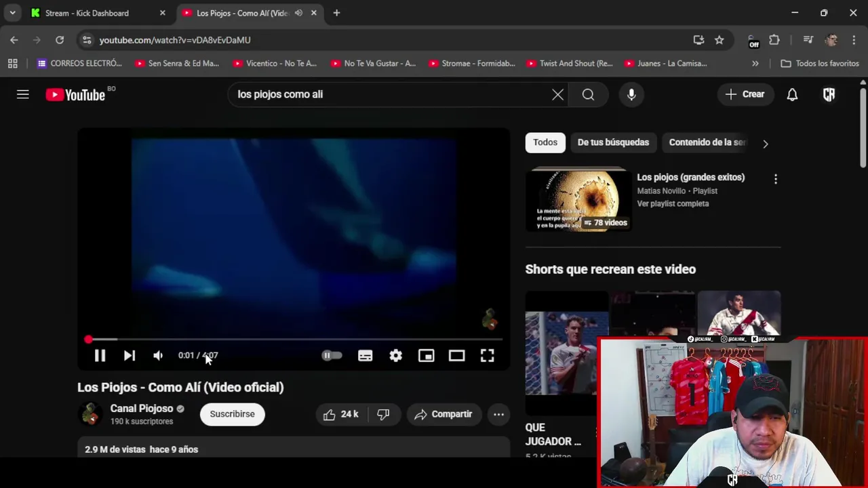The height and width of the screenshot is (488, 868).
Task: Open the tab search dropdown arrow
Action: point(12,13)
